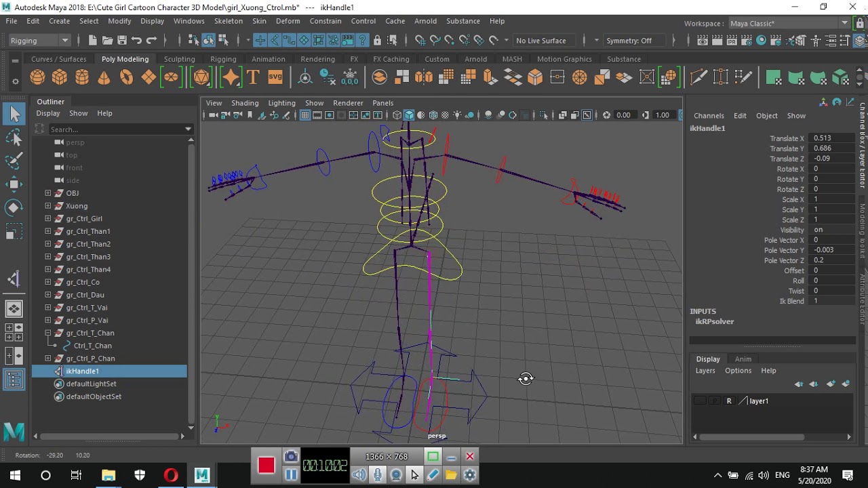This screenshot has width=868, height=488.
Task: Toggle the outliner filter icon
Action: pyautogui.click(x=40, y=129)
